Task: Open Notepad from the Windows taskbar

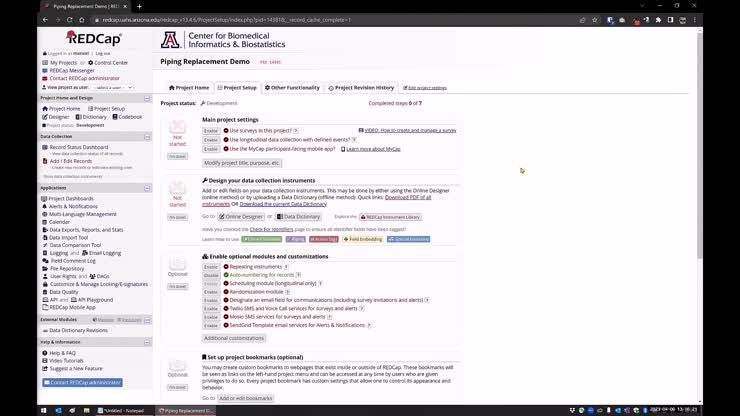Action: point(124,410)
